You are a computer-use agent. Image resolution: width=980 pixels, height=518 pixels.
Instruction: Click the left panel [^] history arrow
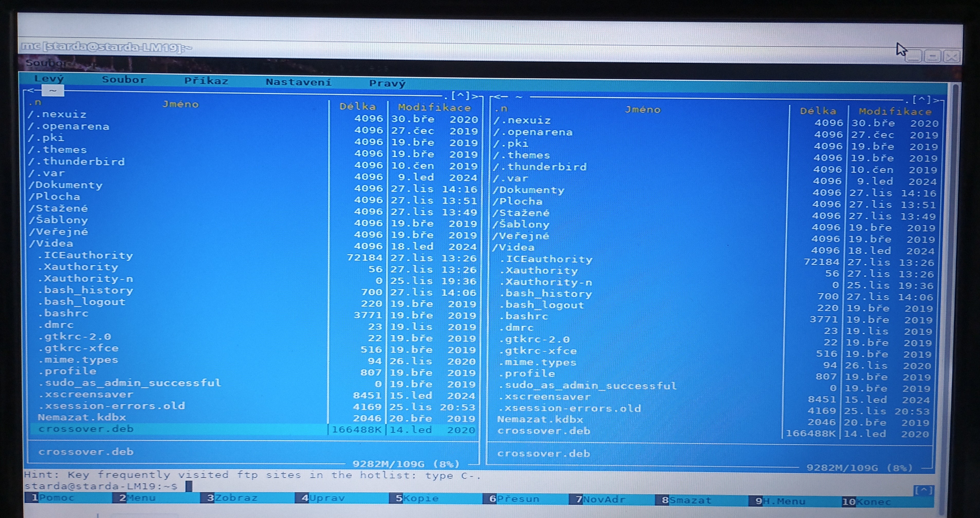pos(460,96)
